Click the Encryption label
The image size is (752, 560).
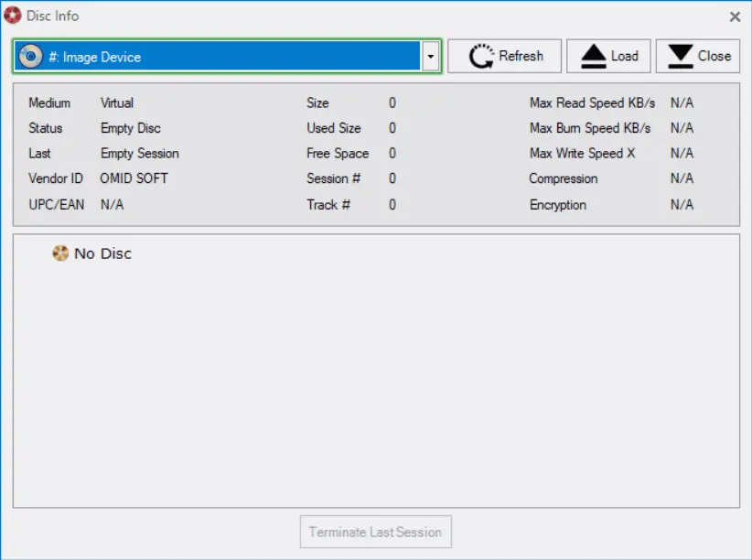coord(557,205)
